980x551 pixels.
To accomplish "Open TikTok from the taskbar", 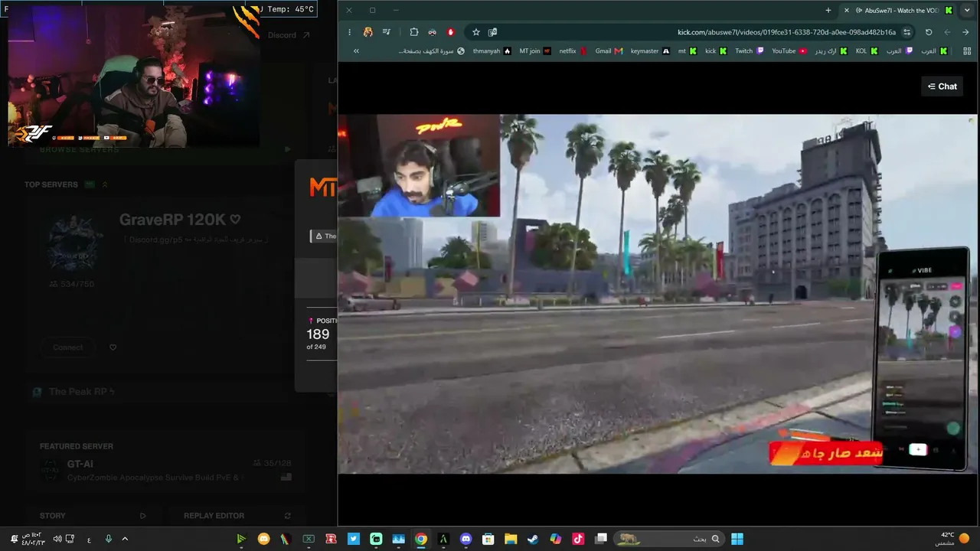I will click(578, 539).
